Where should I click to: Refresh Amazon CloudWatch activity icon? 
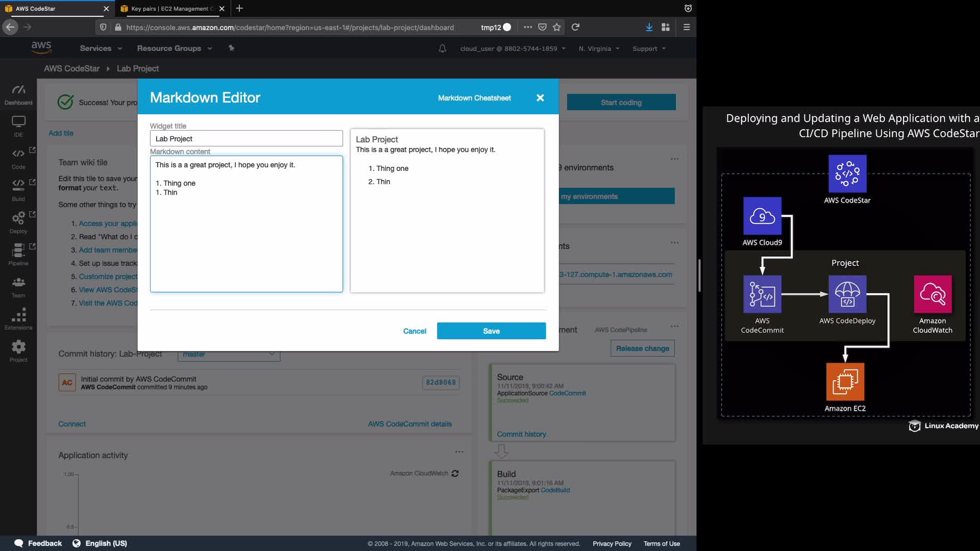coord(455,473)
